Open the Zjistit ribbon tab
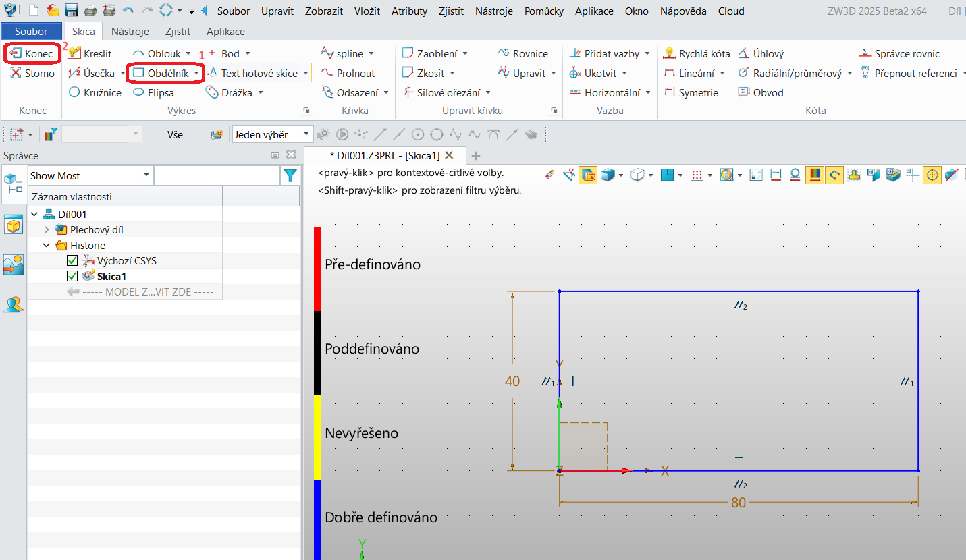 178,32
